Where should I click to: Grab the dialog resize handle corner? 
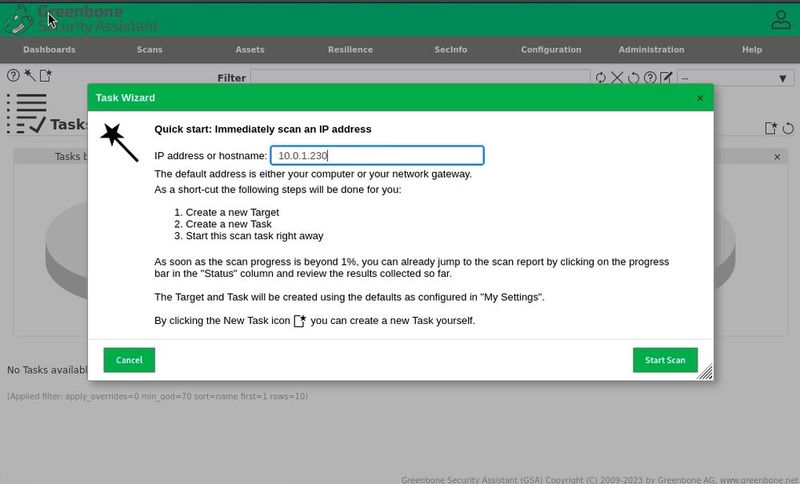[706, 373]
